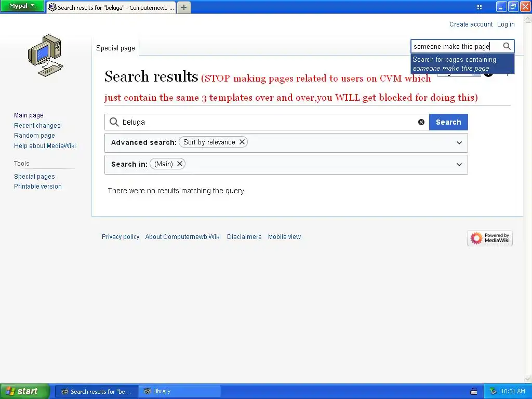Switch to the Special page tab

tap(115, 48)
